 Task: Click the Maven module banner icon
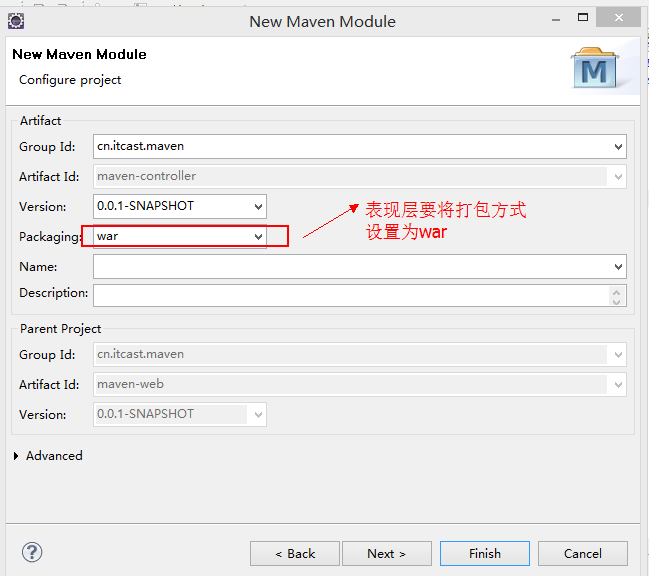tap(596, 68)
